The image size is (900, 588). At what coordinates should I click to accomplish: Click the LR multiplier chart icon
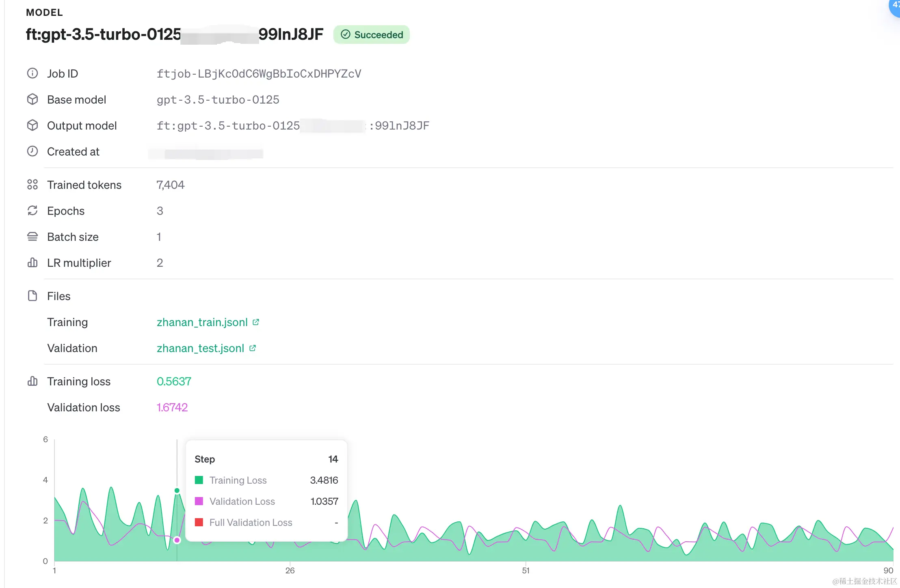[32, 263]
